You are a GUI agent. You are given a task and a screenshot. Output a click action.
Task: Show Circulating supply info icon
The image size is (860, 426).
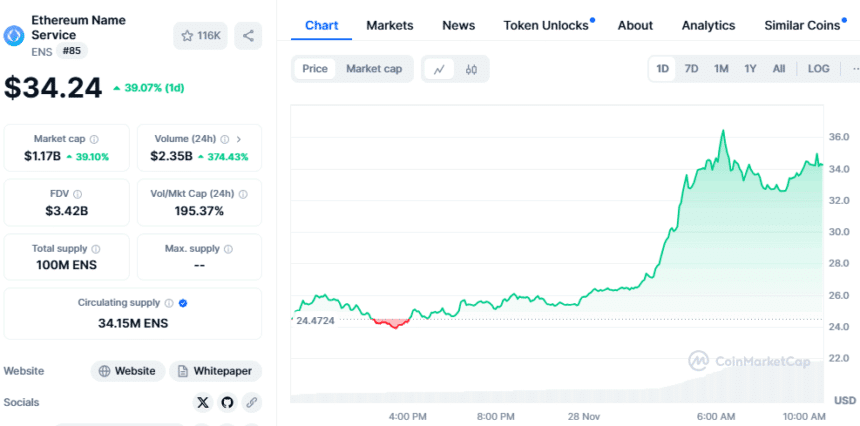click(x=169, y=303)
